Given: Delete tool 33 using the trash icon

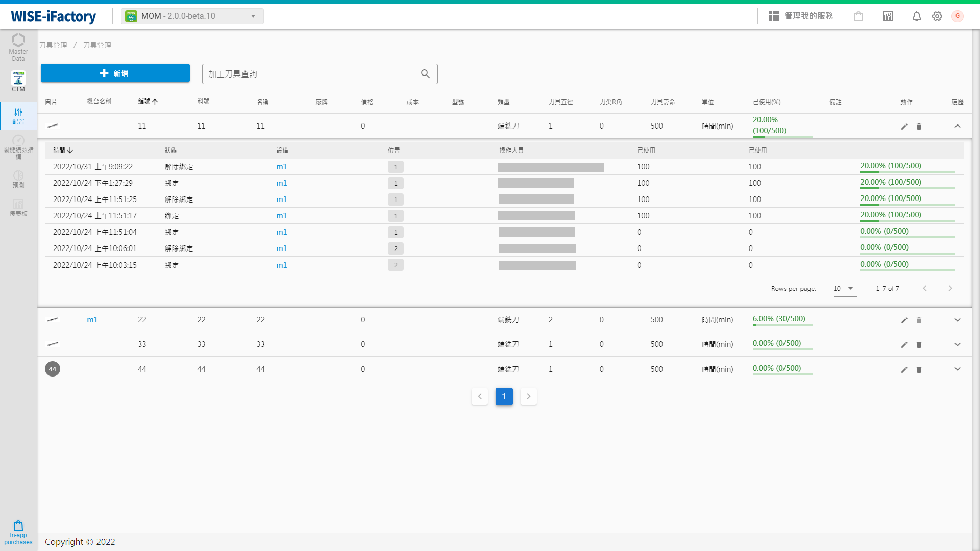Looking at the screenshot, I should point(919,344).
